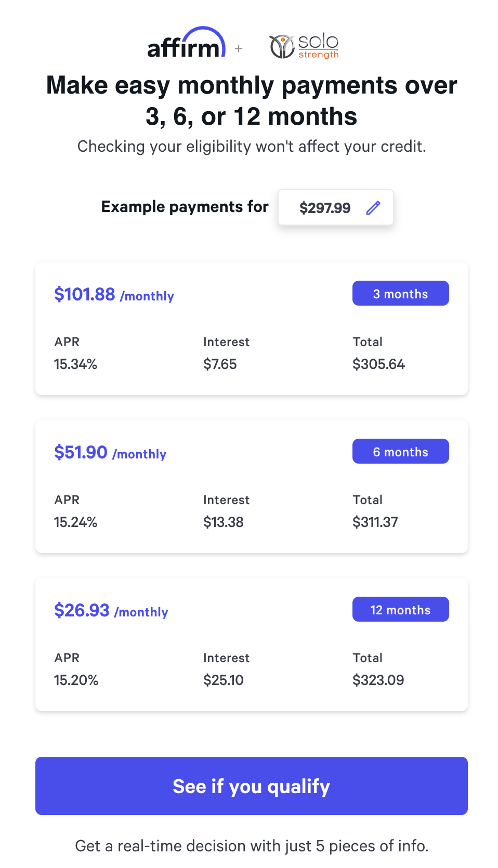Screen dimensions: 498x868
Task: Click the APR value 15.34% on the 3-month card
Action: pyautogui.click(x=76, y=364)
